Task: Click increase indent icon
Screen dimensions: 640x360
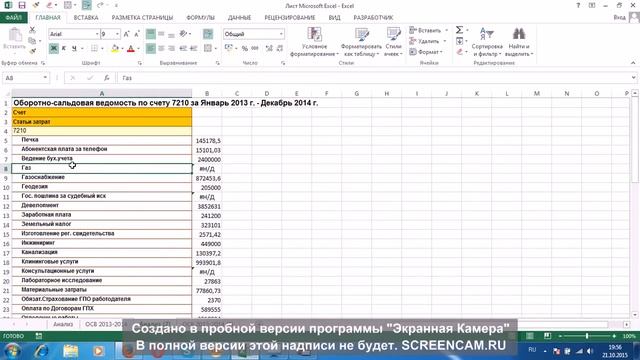Action: [x=193, y=49]
